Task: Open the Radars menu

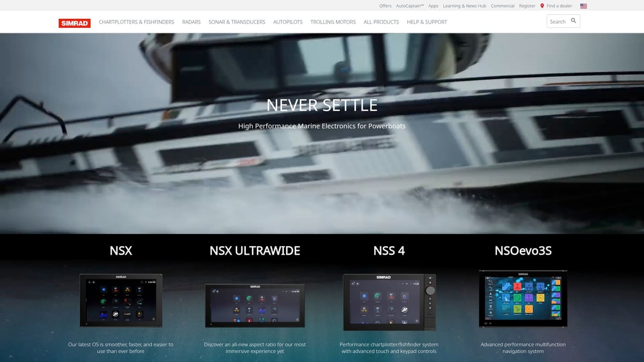Action: click(x=191, y=22)
